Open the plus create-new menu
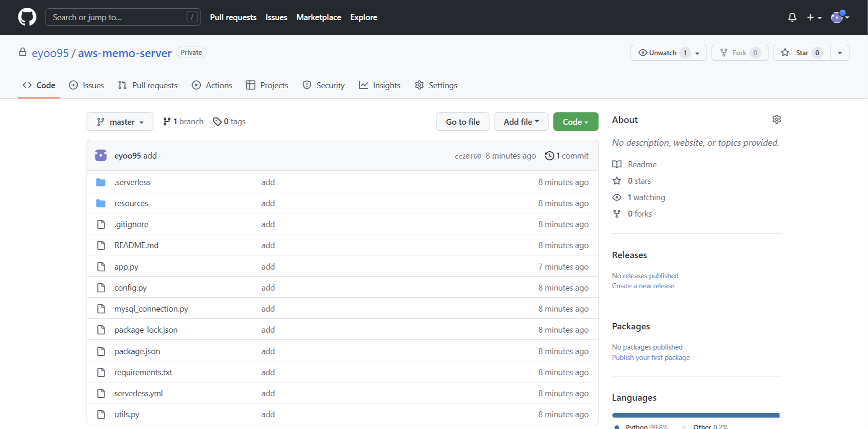The width and height of the screenshot is (868, 429). click(814, 17)
